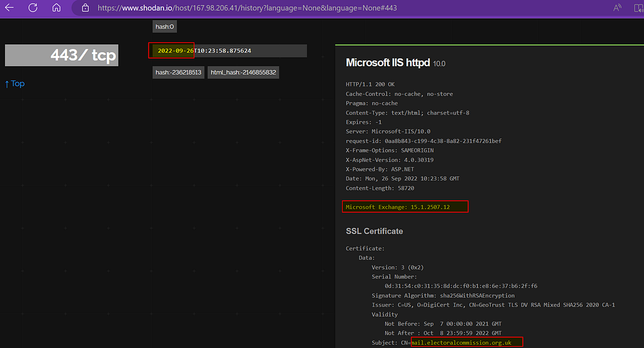Select the X-AspNet-Version: 4.0.30319 line

coord(390,160)
